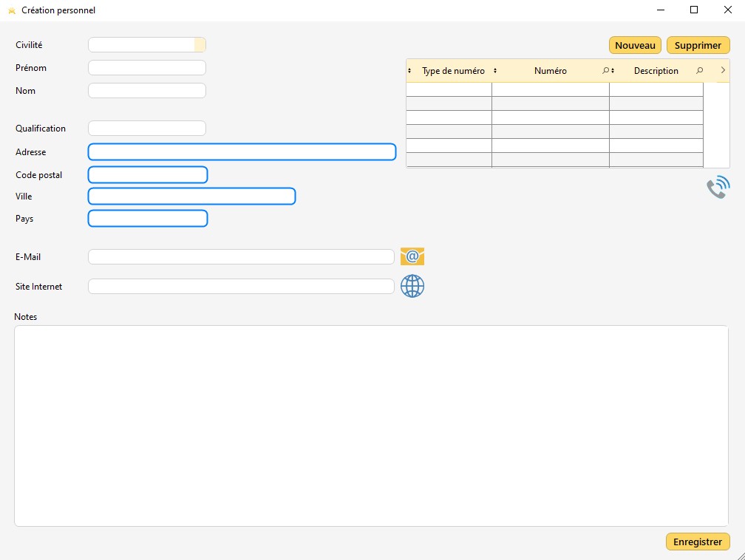Maximize the Création personnel window
Image resolution: width=745 pixels, height=560 pixels.
click(694, 10)
